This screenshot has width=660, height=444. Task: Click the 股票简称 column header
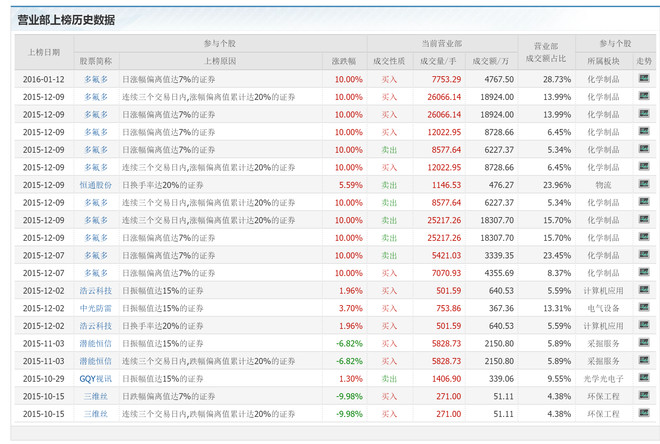96,61
